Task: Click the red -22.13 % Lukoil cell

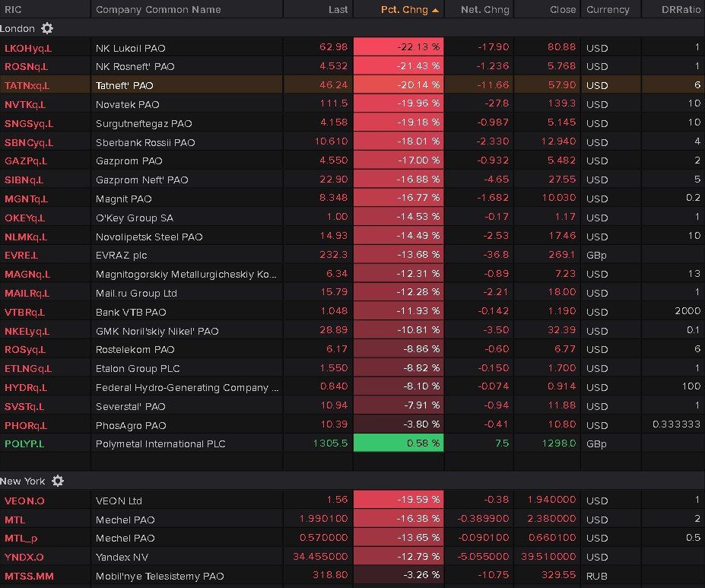Action: click(x=399, y=48)
